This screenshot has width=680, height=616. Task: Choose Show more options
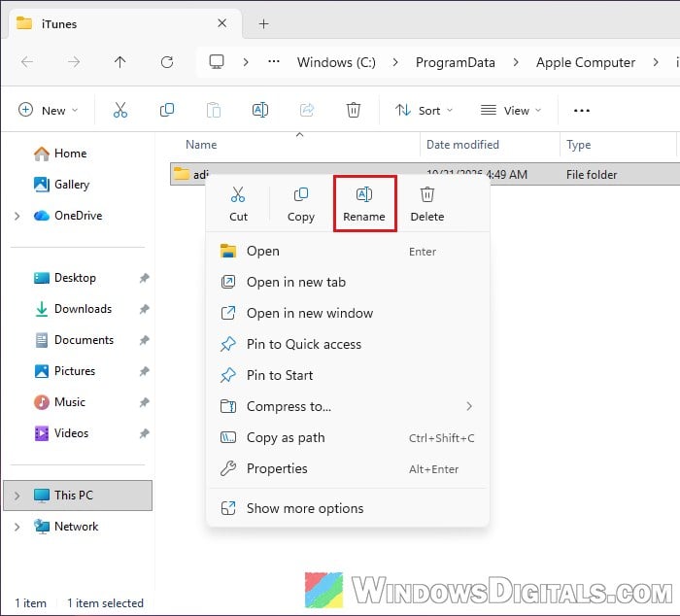(348, 508)
